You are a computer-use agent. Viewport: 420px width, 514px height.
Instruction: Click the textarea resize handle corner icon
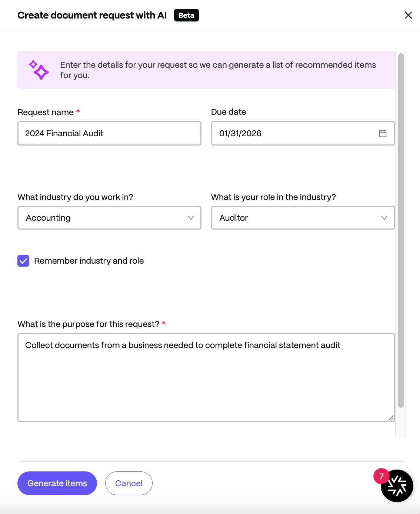391,418
